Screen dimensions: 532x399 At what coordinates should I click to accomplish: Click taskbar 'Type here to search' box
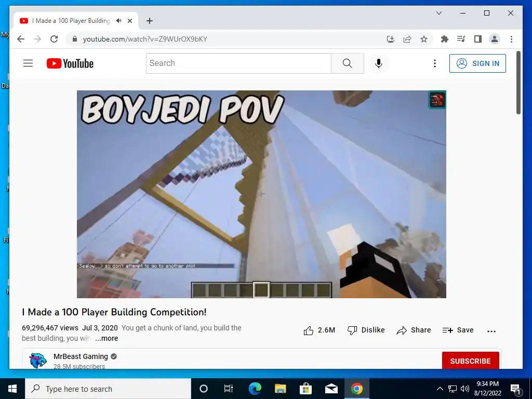pos(108,389)
